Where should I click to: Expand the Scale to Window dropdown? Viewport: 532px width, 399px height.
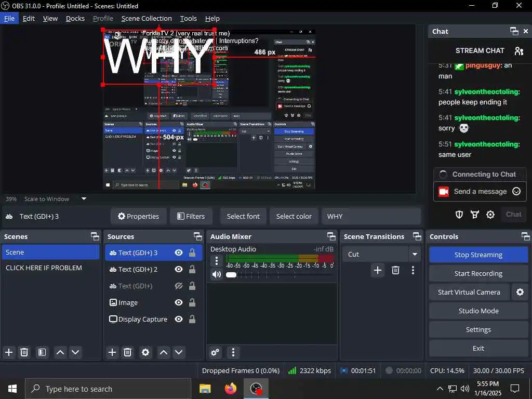click(84, 199)
